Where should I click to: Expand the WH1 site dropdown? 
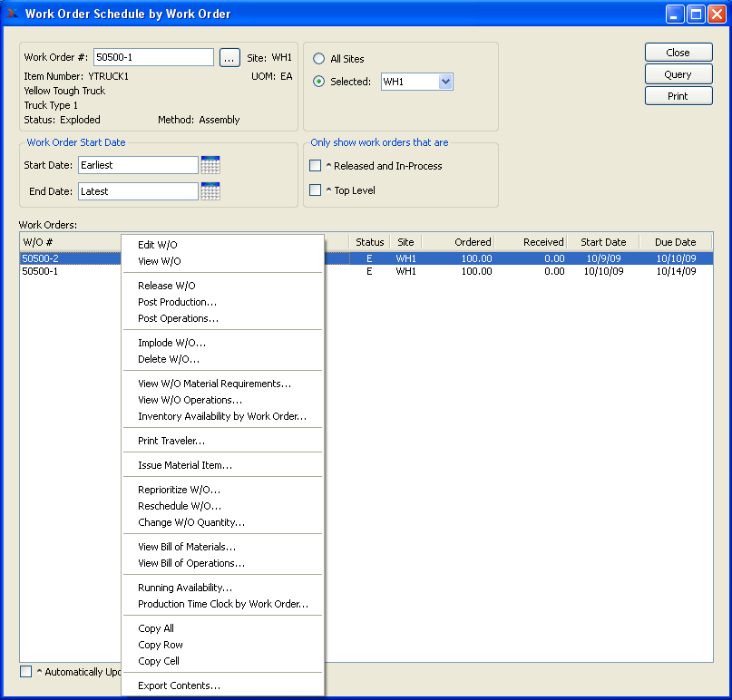coord(444,82)
